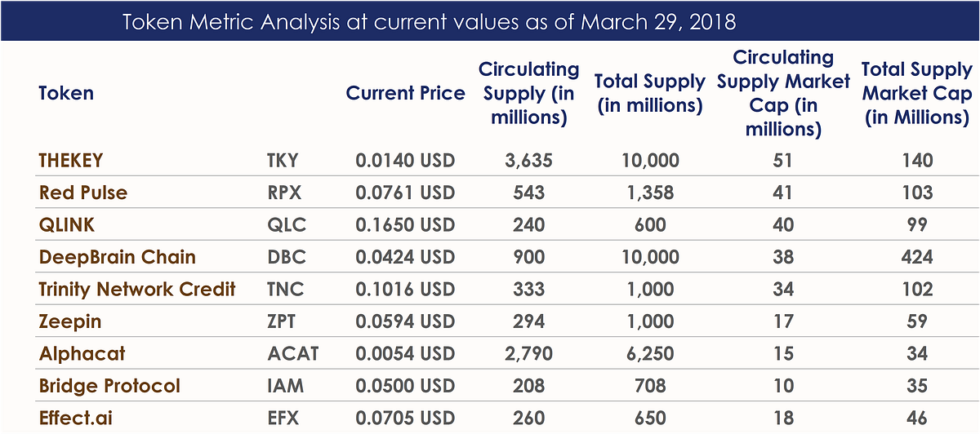The height and width of the screenshot is (434, 980).
Task: Click the Total Supply (in millions) header
Action: pos(649,93)
